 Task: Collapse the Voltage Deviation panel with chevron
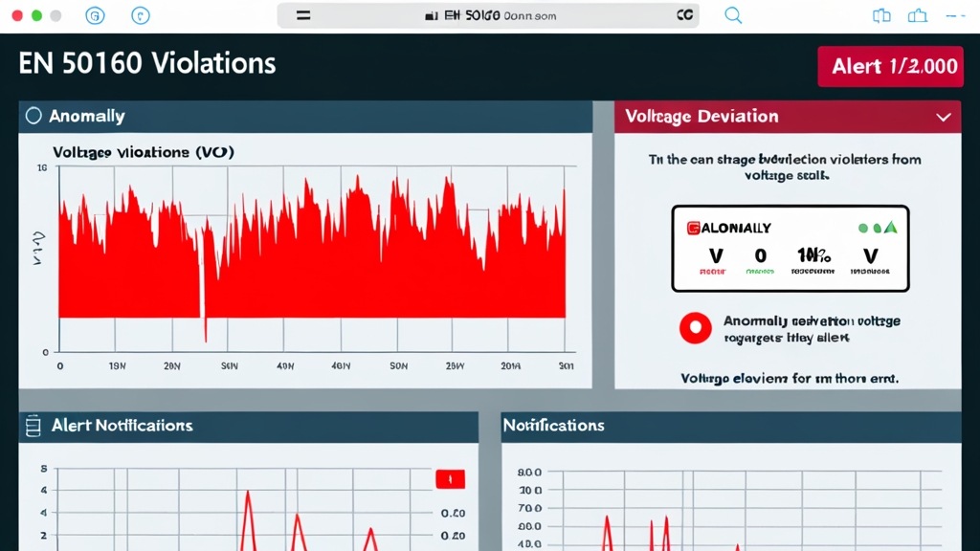944,117
